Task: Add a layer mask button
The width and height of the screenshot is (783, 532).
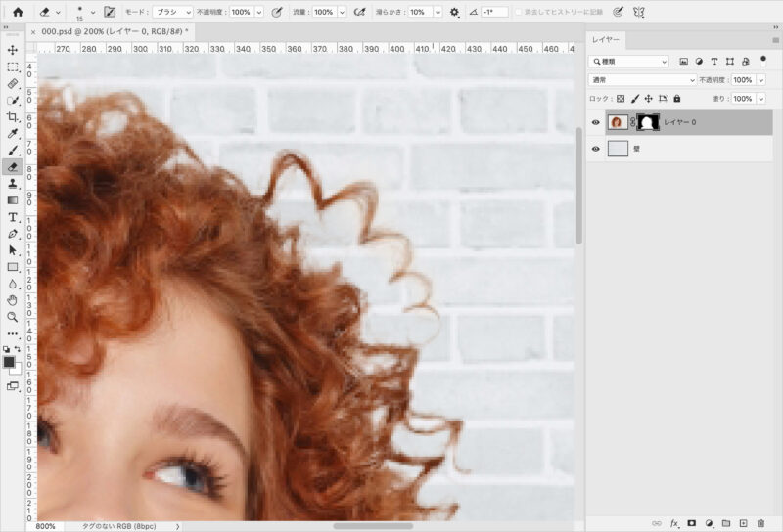Action: point(692,523)
